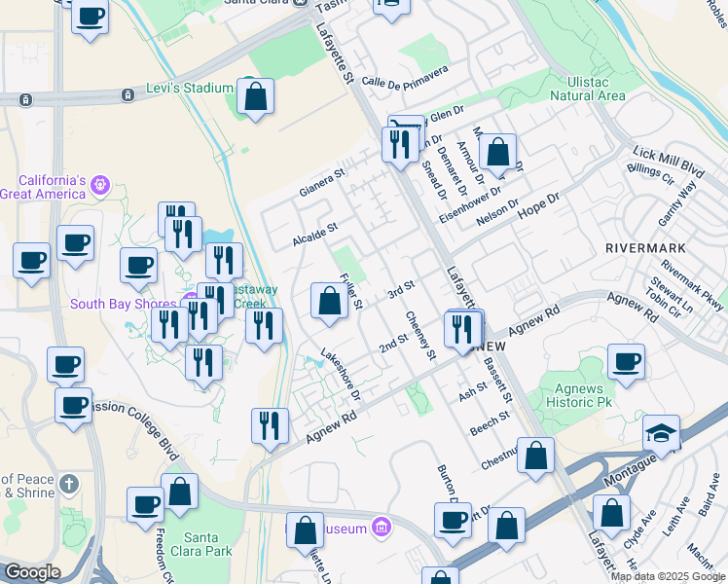Select the shopping bag marker left of the museum label

click(x=305, y=531)
